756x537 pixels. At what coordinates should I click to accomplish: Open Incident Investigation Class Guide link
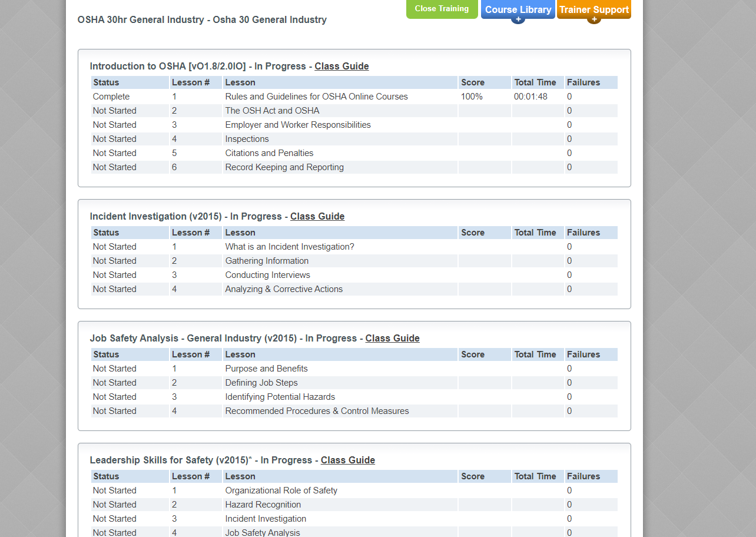(317, 216)
